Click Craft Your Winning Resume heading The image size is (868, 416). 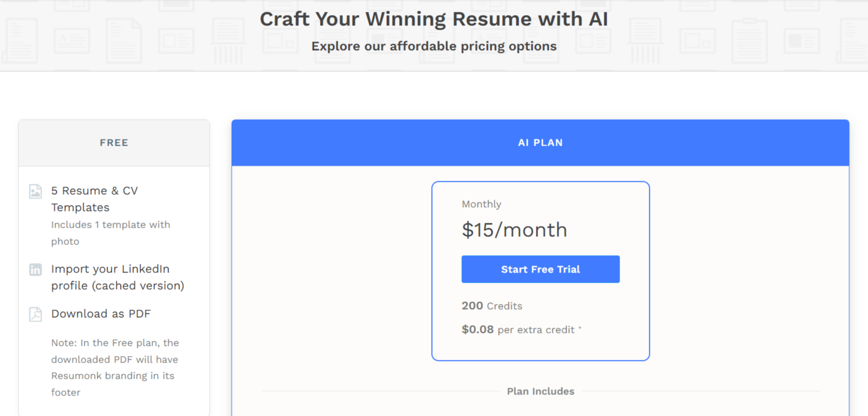434,19
